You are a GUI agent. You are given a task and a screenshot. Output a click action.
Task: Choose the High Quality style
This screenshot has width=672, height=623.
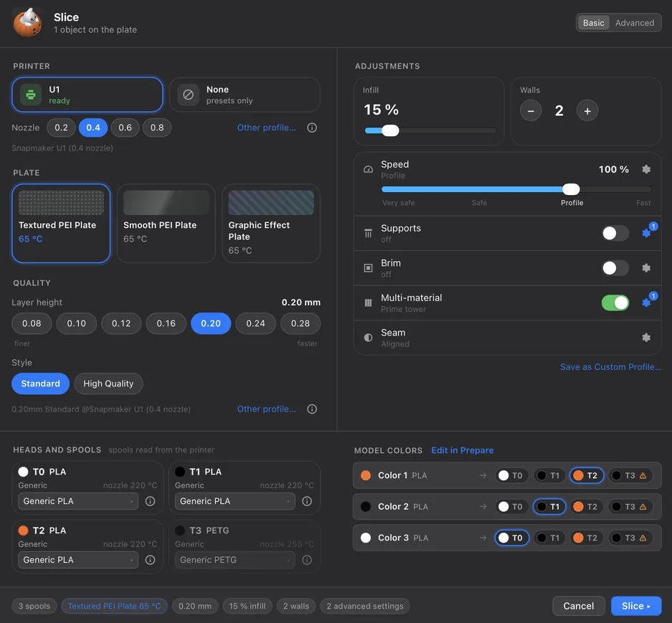[x=108, y=384]
